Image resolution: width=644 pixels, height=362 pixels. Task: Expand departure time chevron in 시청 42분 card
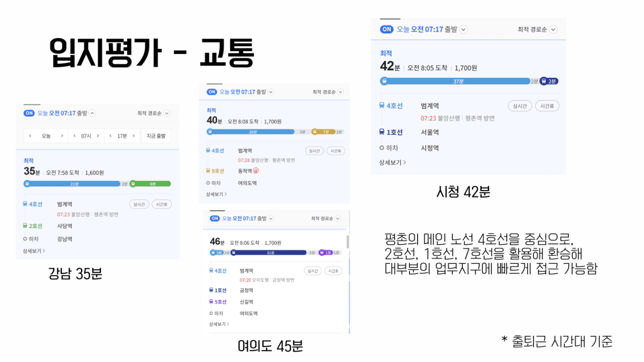pyautogui.click(x=463, y=30)
